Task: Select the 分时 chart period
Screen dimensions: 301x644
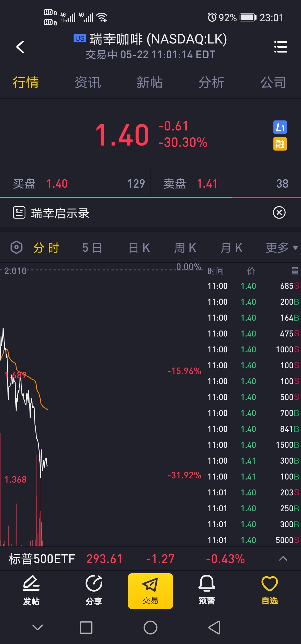Action: click(46, 248)
